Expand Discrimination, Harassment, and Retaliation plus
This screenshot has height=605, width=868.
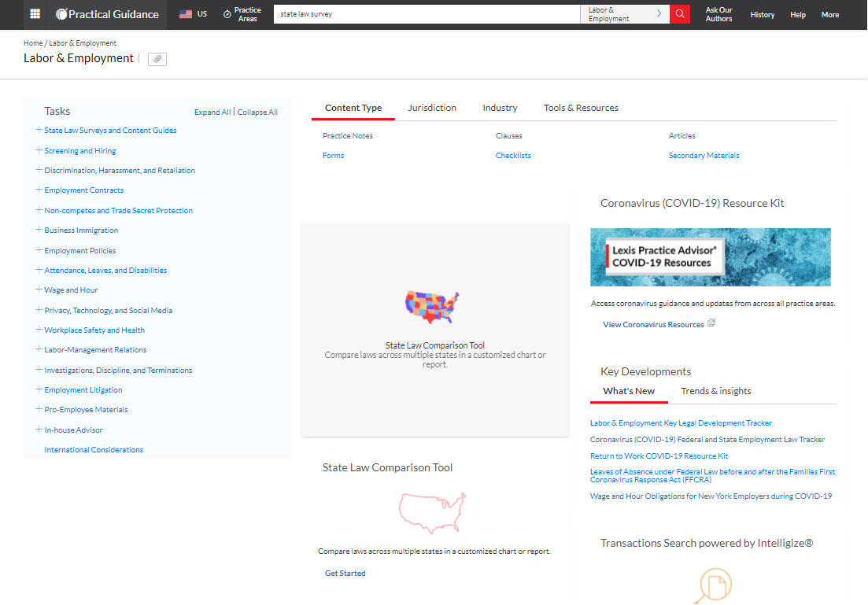click(39, 170)
